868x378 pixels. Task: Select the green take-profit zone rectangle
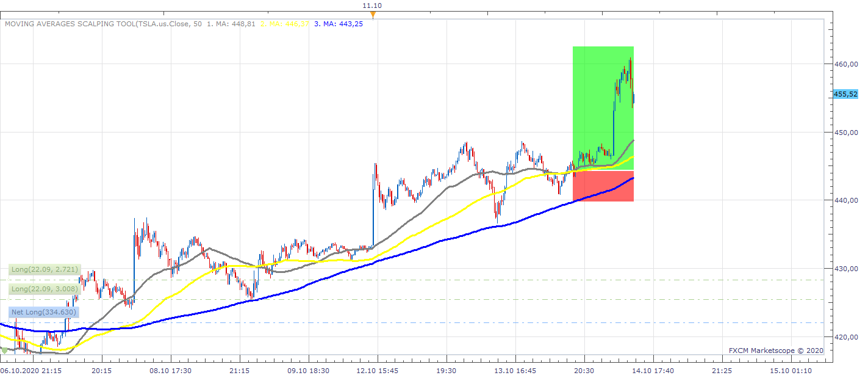coord(603,108)
